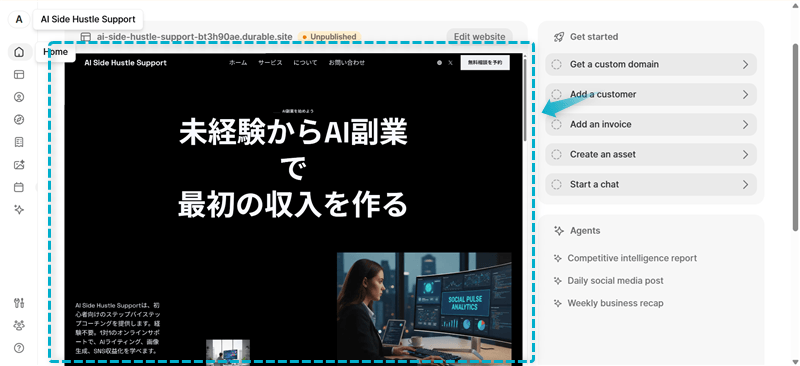Click the sparkle icon beside Daily social media post

[x=558, y=281]
